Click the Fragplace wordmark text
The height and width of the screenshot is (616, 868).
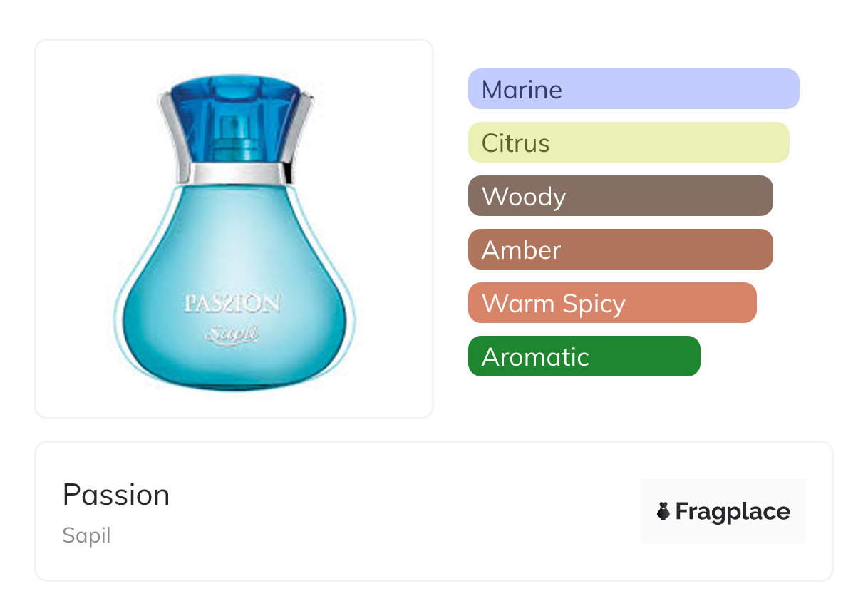[733, 511]
